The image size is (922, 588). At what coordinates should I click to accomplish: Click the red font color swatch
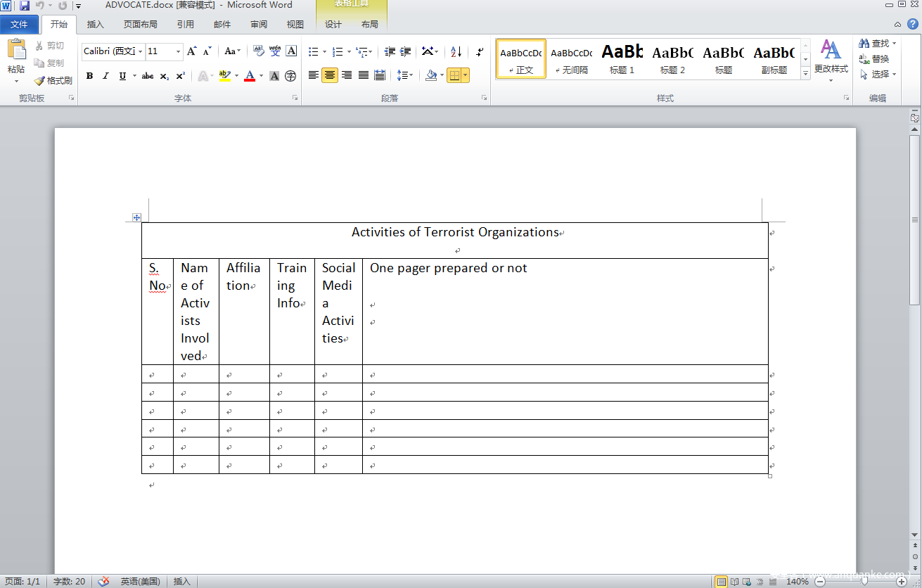pos(250,76)
